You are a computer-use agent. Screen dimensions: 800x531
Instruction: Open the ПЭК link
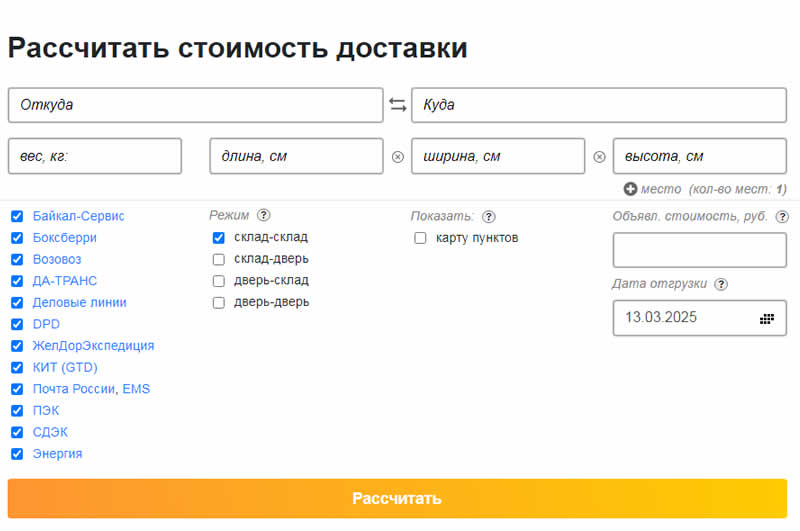(46, 411)
